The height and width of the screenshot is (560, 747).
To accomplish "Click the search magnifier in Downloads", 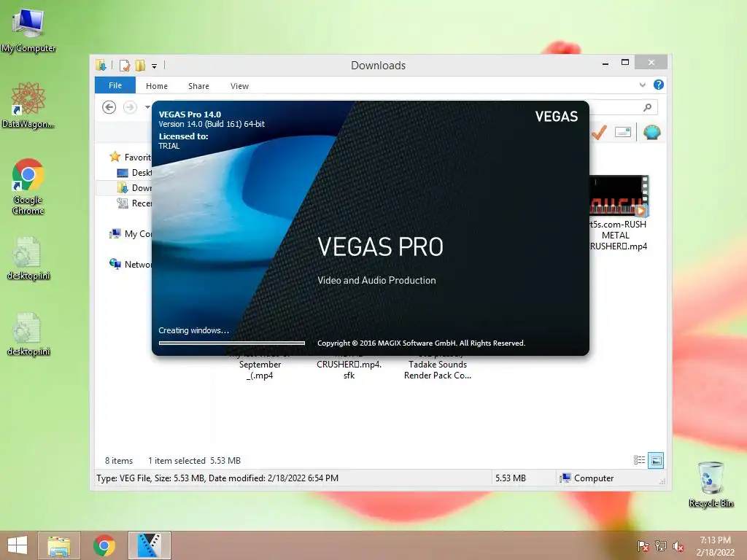I will tap(648, 108).
